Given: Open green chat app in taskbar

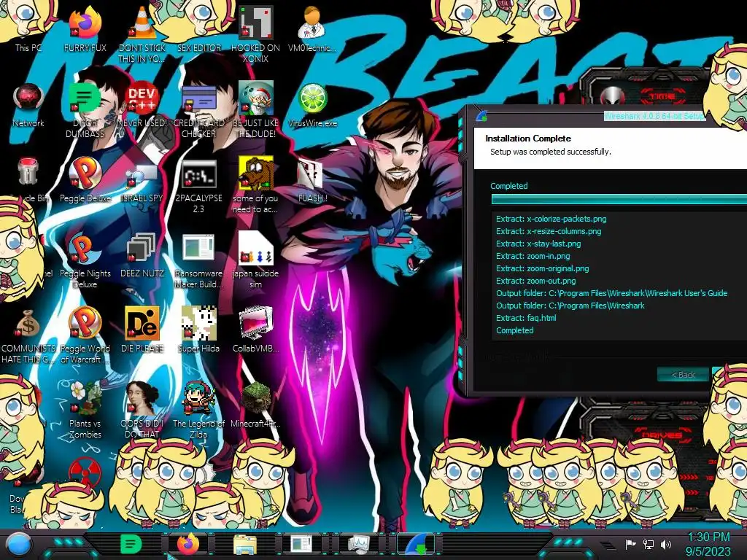Looking at the screenshot, I should [x=131, y=544].
